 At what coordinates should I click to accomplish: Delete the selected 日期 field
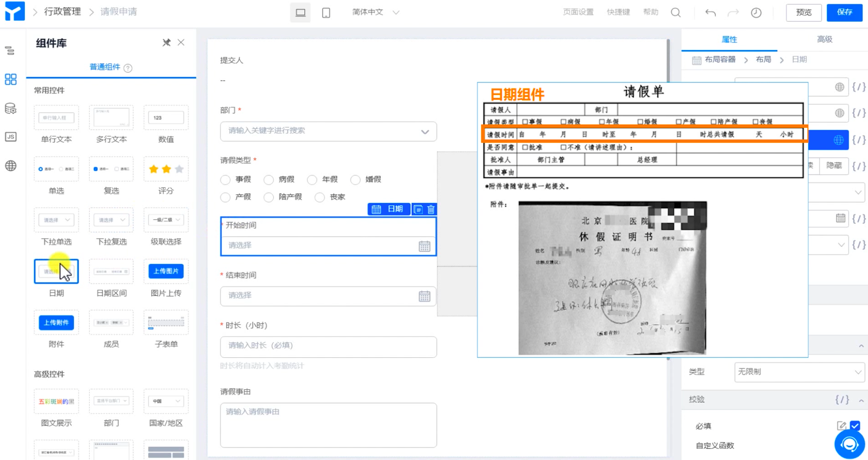[431, 209]
